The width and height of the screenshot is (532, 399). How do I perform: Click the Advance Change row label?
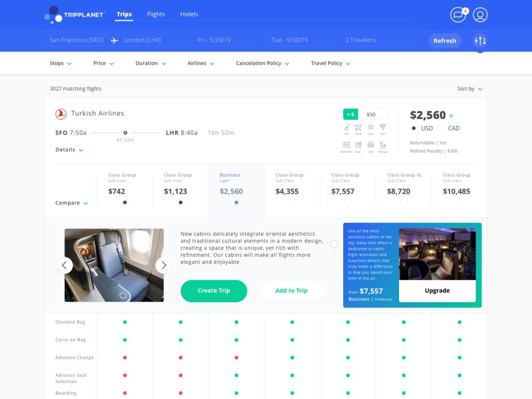[74, 358]
